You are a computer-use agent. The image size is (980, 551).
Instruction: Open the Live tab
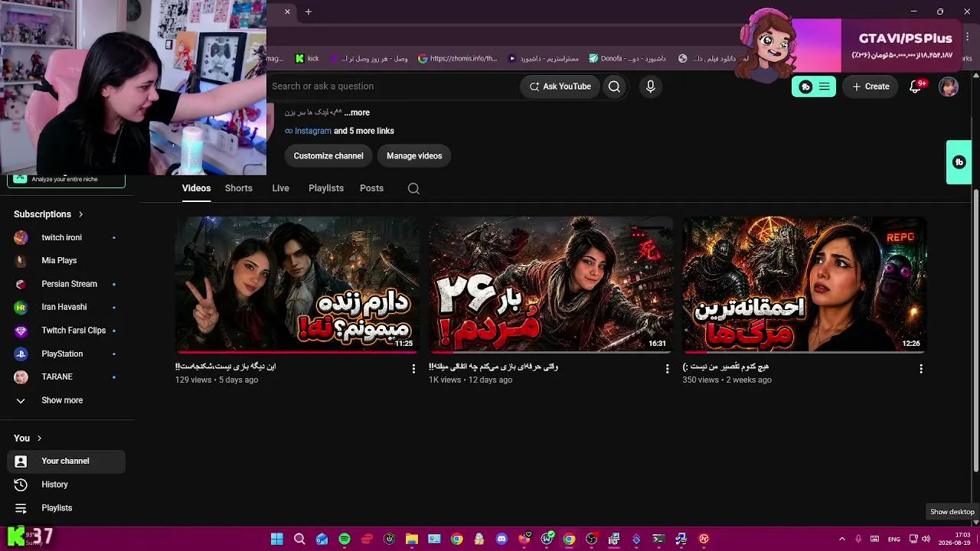coord(280,188)
